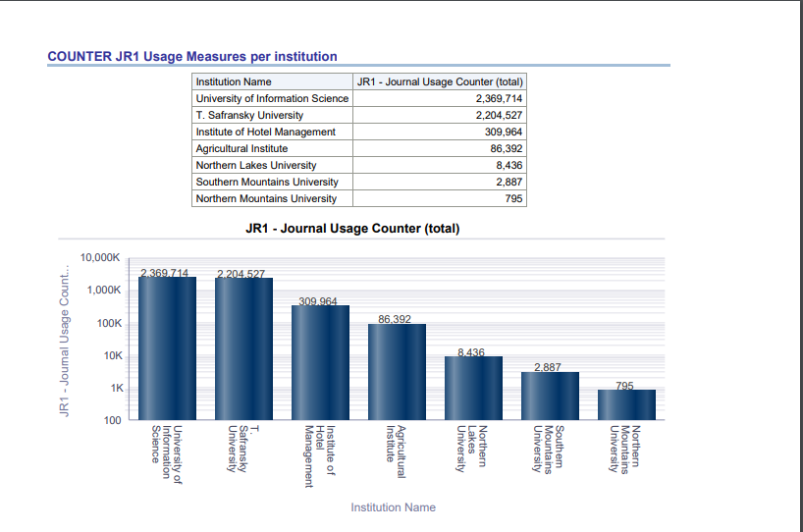
Task: Click the University of Information Science bar
Action: tap(167, 348)
